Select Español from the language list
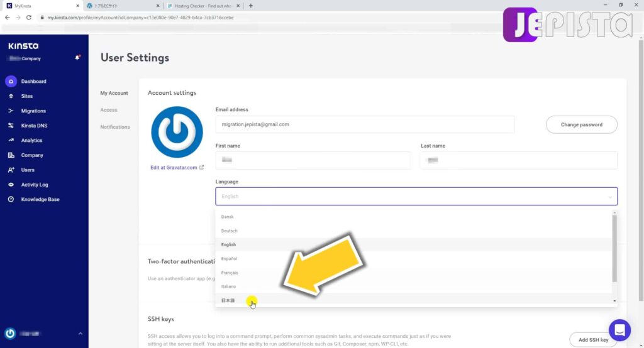This screenshot has width=644, height=348. (x=413, y=259)
